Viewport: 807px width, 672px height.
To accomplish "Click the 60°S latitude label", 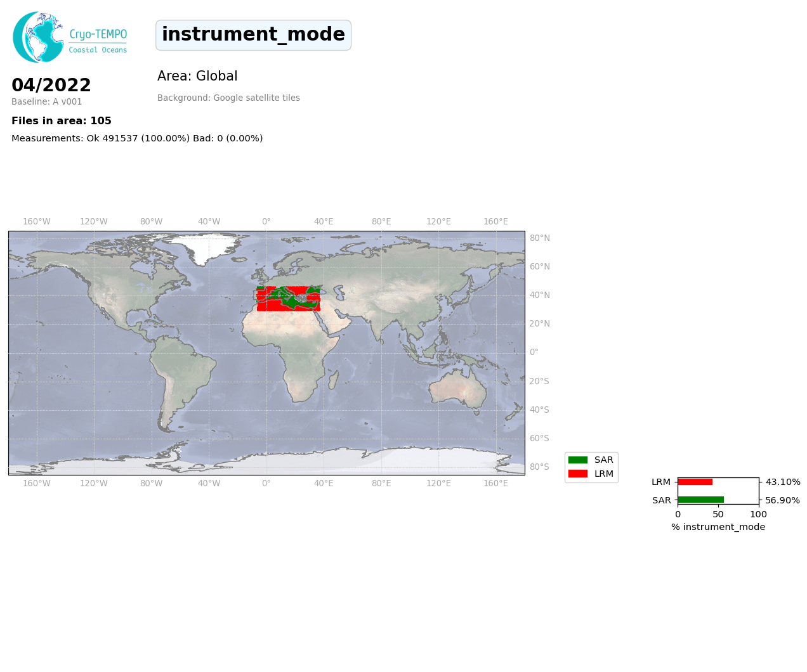I will pos(539,438).
